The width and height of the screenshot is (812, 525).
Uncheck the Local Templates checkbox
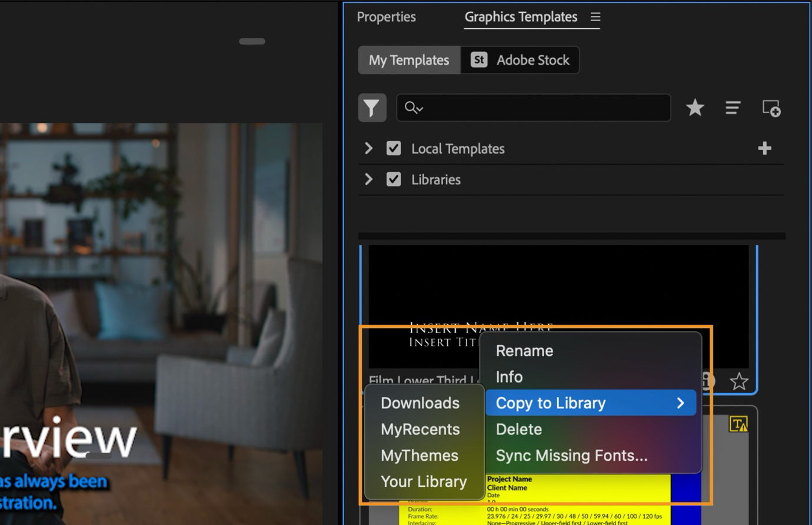[x=394, y=148]
